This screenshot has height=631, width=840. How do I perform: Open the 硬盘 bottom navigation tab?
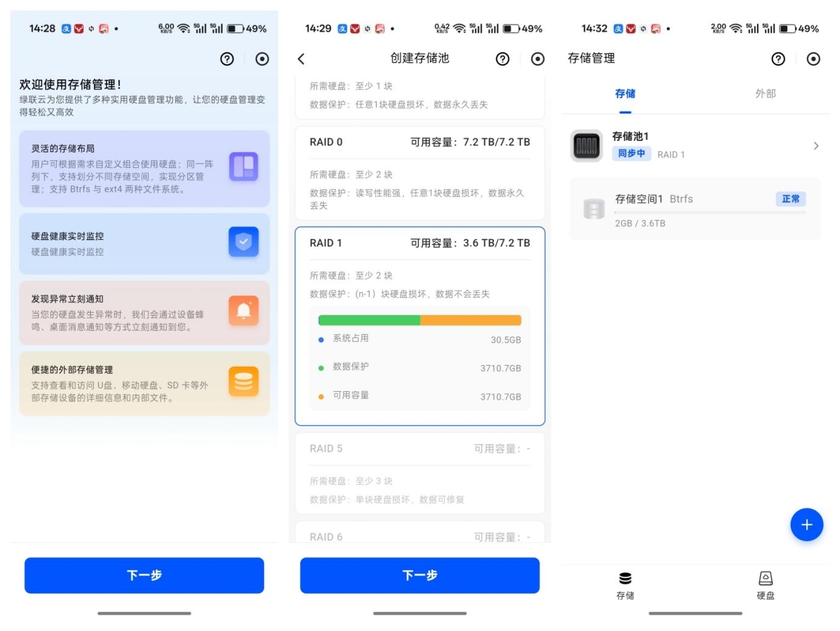click(766, 586)
